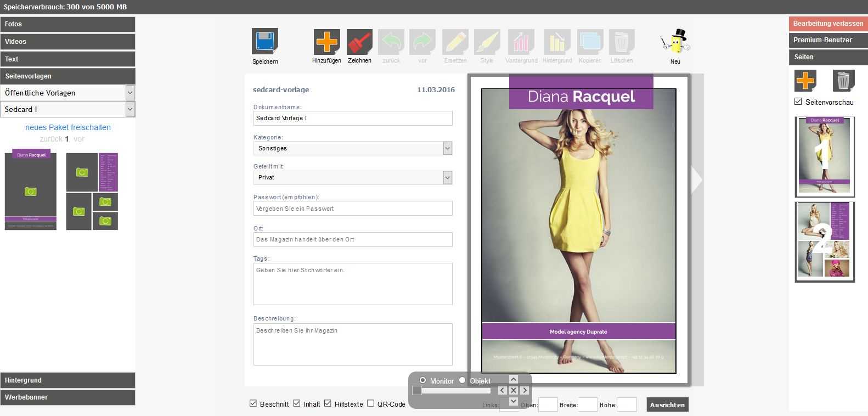Open the Fotos panel section
Viewport: 868px width, 416px height.
click(x=67, y=24)
